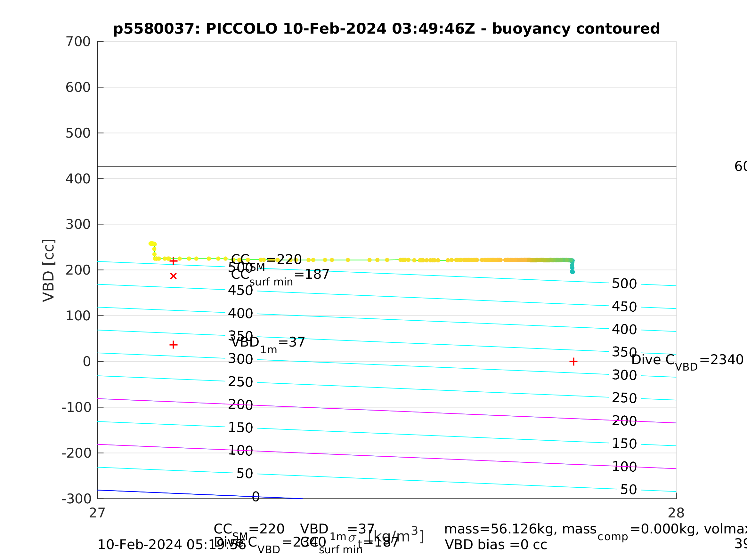The image size is (747, 560).
Task: Click right-column contour label 50
Action: pos(629,490)
